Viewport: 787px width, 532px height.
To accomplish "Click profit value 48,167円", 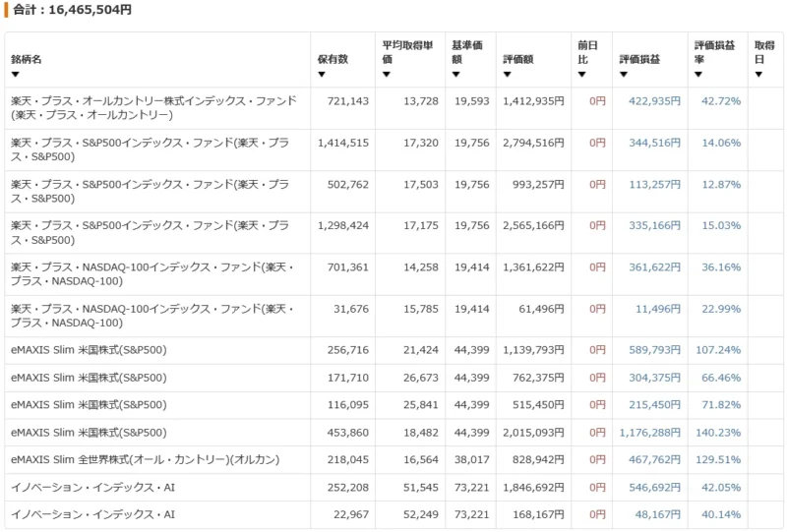I will point(658,514).
